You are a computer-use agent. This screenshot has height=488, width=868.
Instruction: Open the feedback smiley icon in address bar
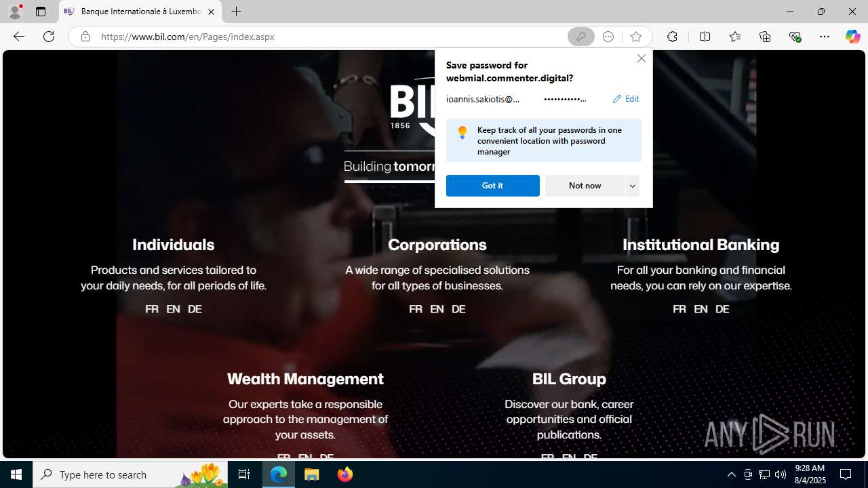click(608, 37)
